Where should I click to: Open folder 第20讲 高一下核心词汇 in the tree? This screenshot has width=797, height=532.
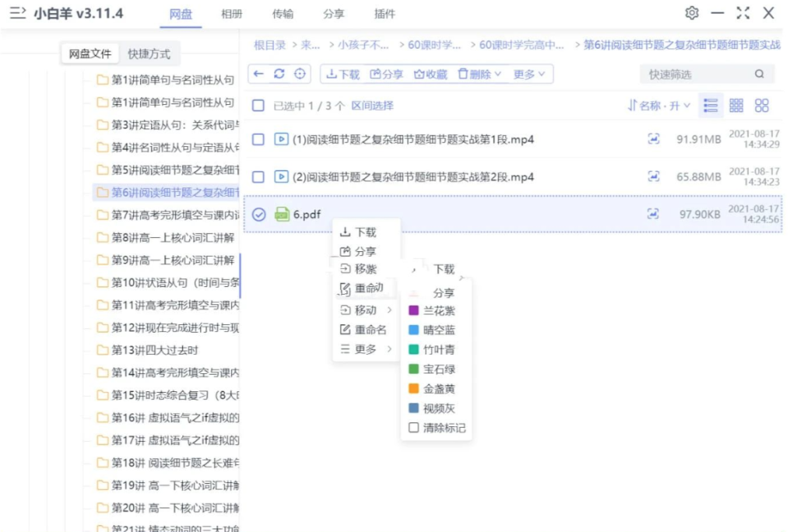167,508
